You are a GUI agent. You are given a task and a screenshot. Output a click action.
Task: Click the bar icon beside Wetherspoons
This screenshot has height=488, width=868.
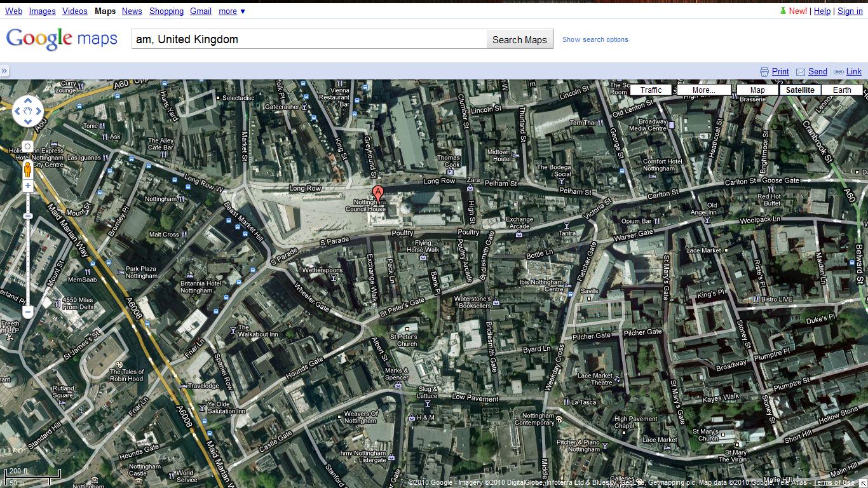coord(334,278)
